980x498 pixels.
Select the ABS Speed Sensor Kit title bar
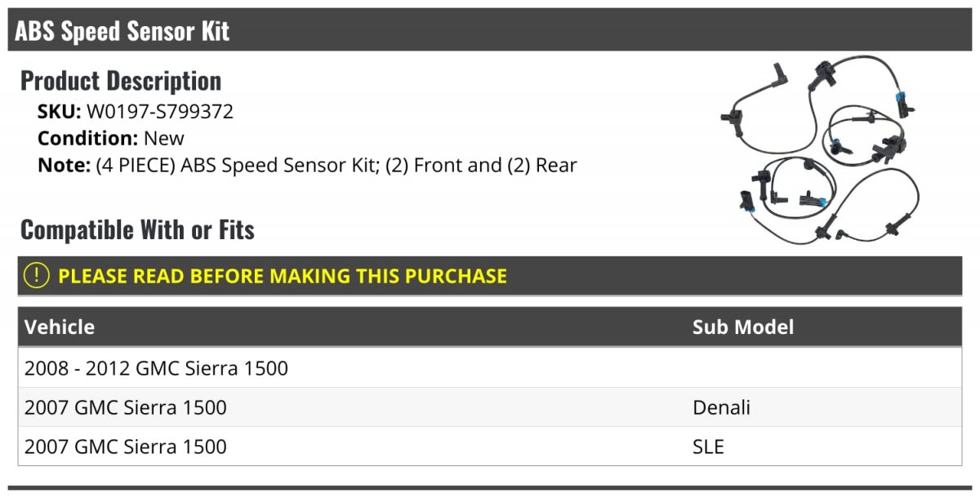pyautogui.click(x=490, y=30)
